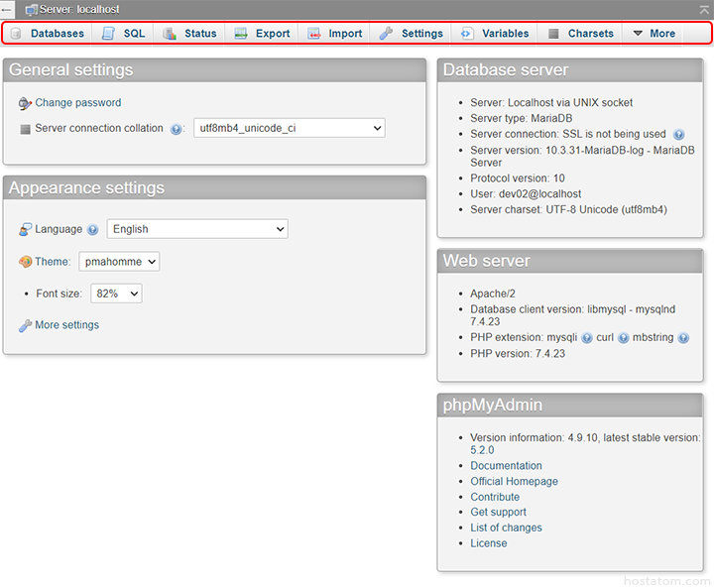Click the help icon next to Language
The height and width of the screenshot is (588, 714).
click(x=92, y=230)
